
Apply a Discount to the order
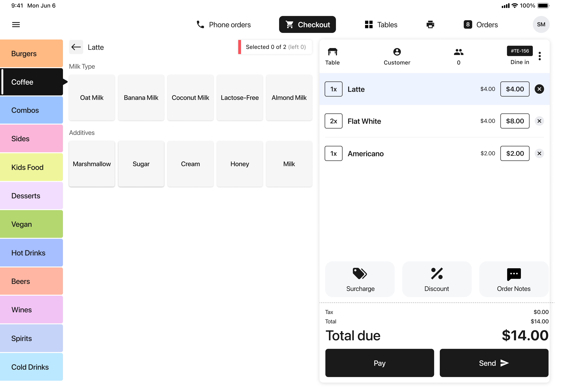pos(437,279)
